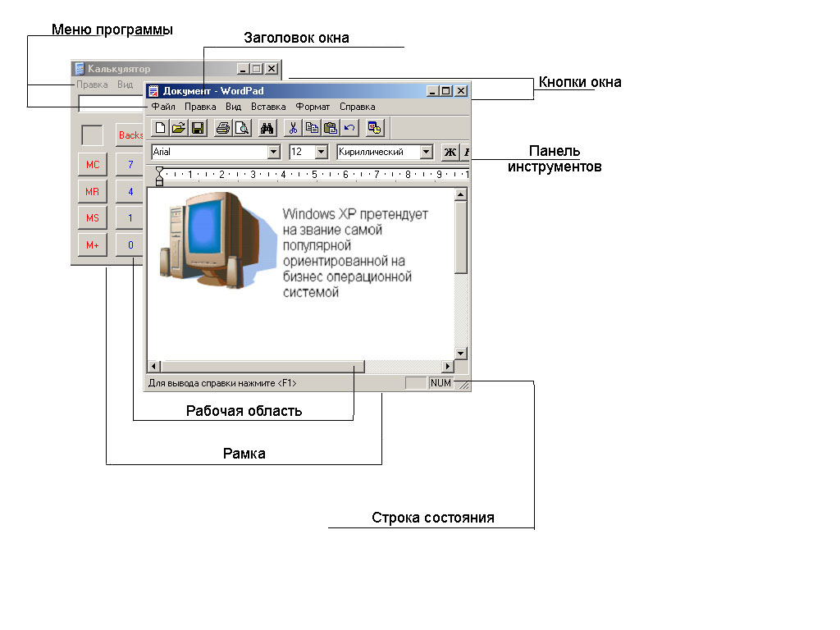Open the Правка menu in the Calculator window
840x630 pixels.
point(92,84)
